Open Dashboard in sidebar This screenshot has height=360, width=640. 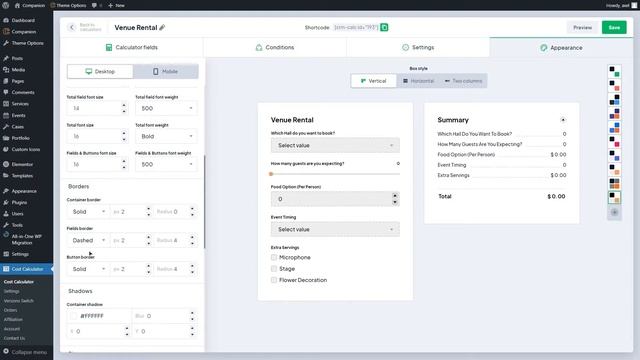click(x=23, y=20)
